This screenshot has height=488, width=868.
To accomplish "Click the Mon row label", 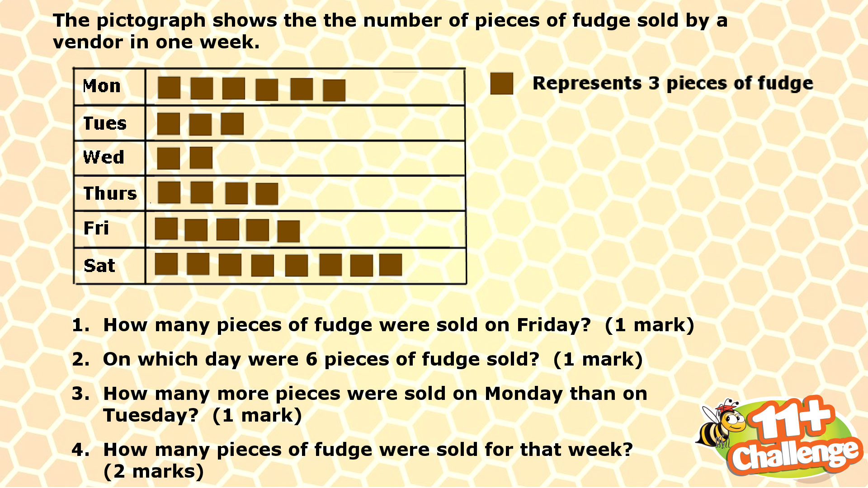I will click(x=102, y=86).
